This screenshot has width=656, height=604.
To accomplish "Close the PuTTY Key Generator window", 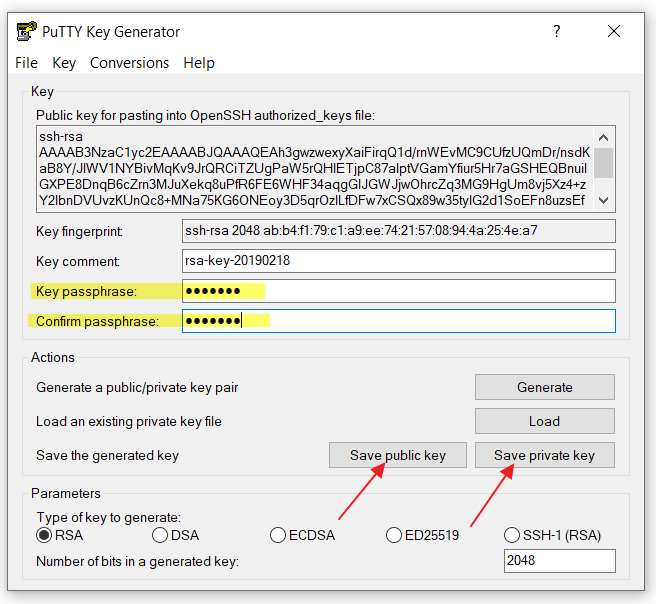I will [614, 31].
